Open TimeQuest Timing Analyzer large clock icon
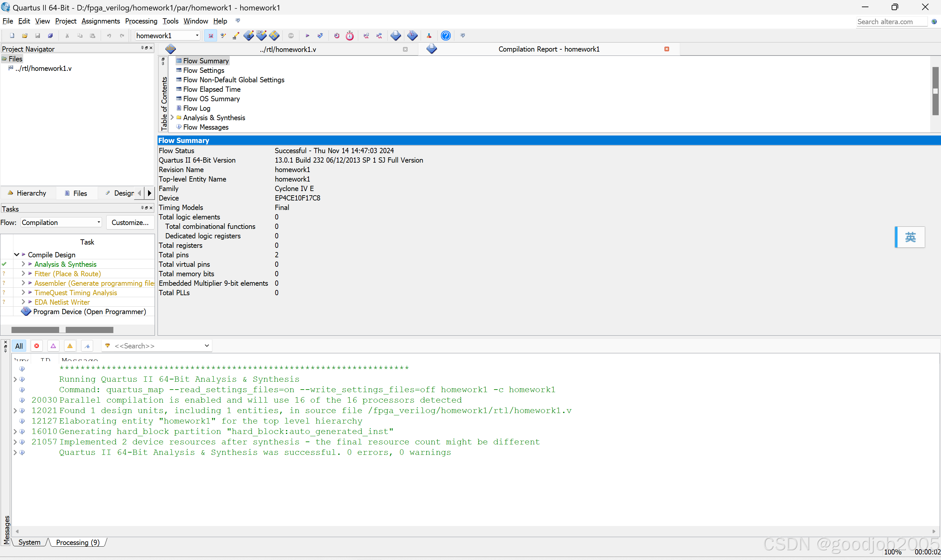The height and width of the screenshot is (560, 941). pos(350,36)
